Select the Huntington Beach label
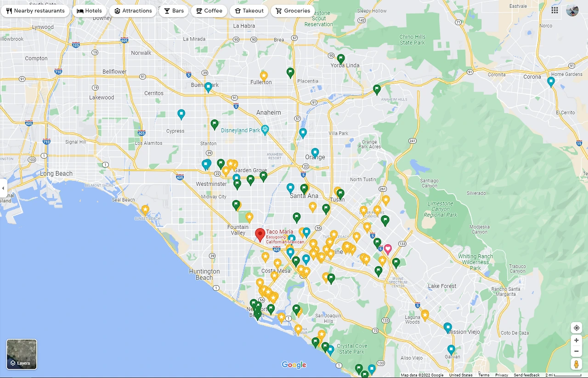The width and height of the screenshot is (588, 378). [x=204, y=275]
